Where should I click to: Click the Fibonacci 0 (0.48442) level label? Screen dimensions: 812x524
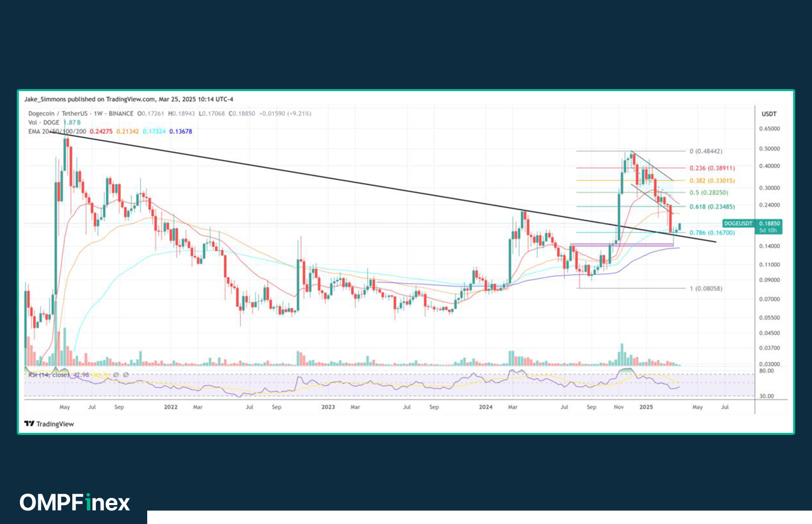(x=706, y=151)
